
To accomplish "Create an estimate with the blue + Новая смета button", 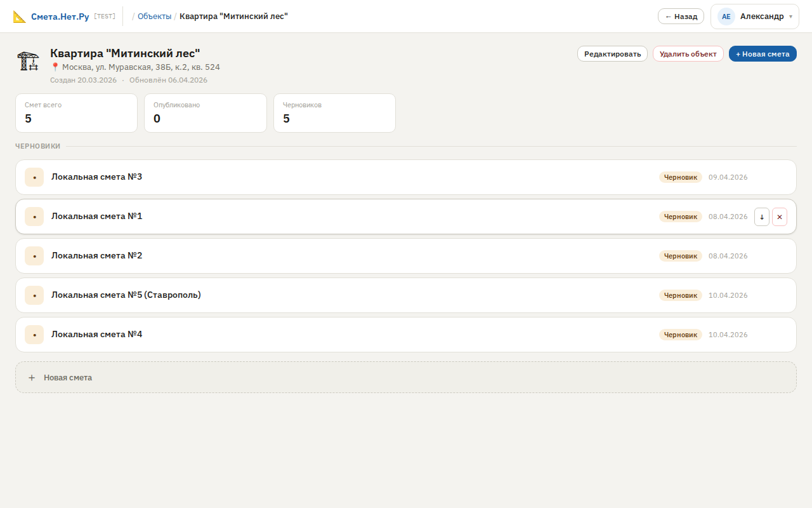I will (763, 54).
